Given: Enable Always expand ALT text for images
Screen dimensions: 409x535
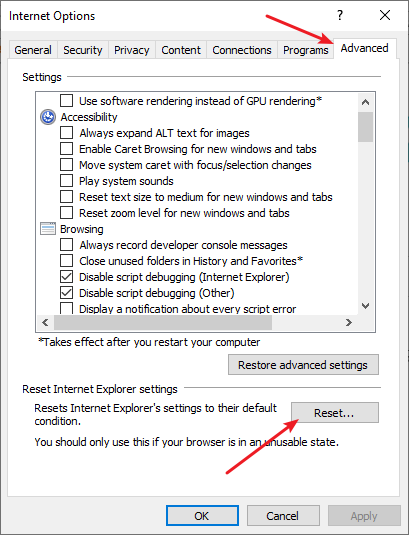Looking at the screenshot, I should [66, 133].
